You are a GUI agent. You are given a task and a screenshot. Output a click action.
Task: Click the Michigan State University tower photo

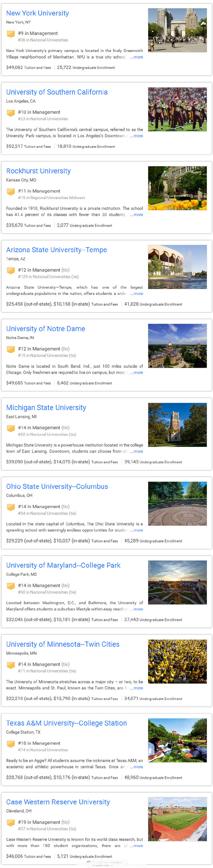(177, 425)
